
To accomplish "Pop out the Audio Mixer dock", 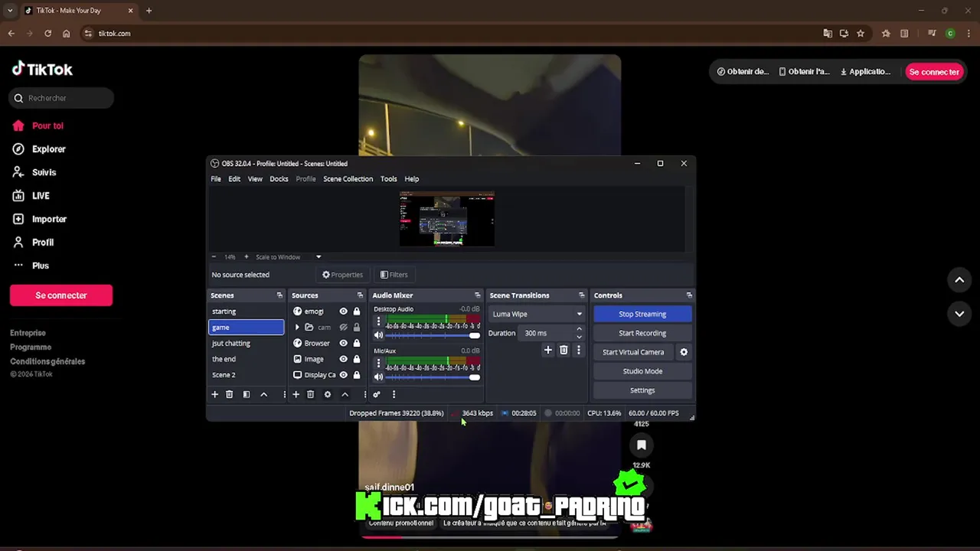I will coord(478,295).
